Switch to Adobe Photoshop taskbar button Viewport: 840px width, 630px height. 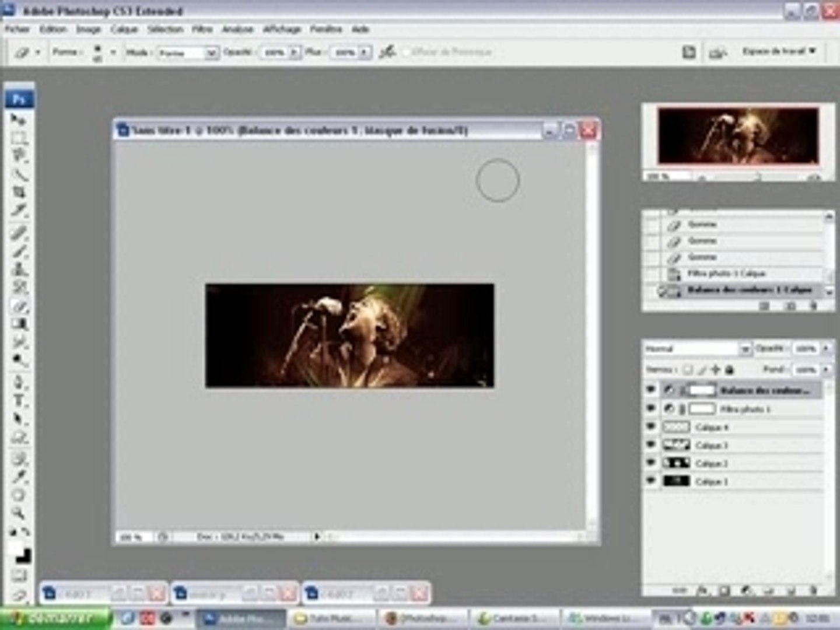pos(240,618)
